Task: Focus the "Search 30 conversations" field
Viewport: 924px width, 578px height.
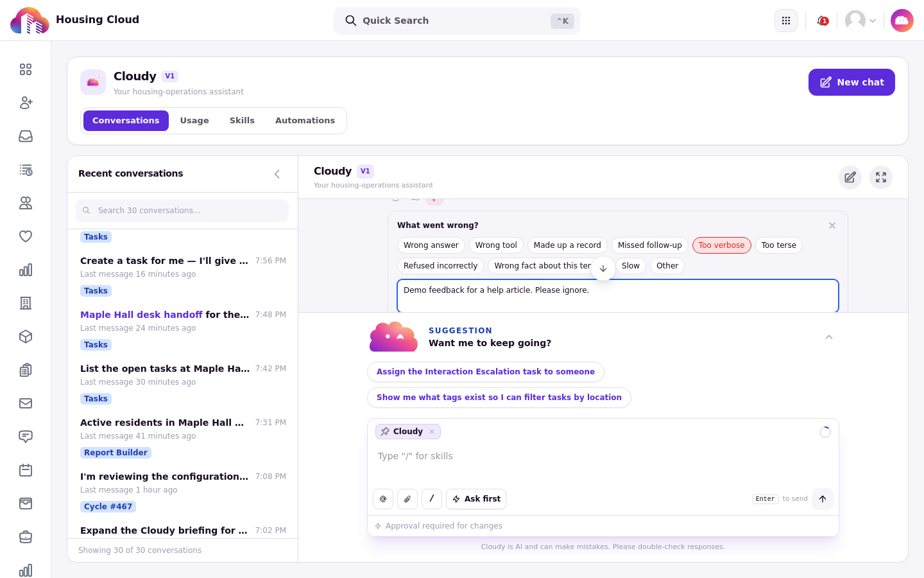Action: coord(182,211)
